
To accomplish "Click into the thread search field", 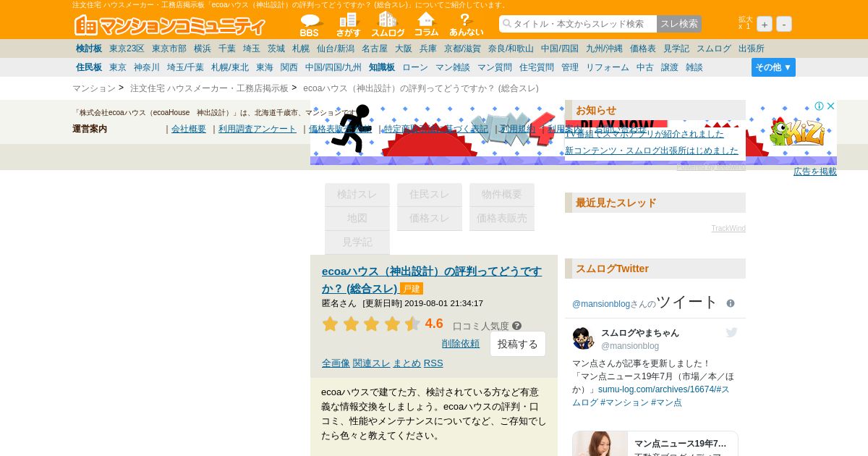I will (x=578, y=24).
